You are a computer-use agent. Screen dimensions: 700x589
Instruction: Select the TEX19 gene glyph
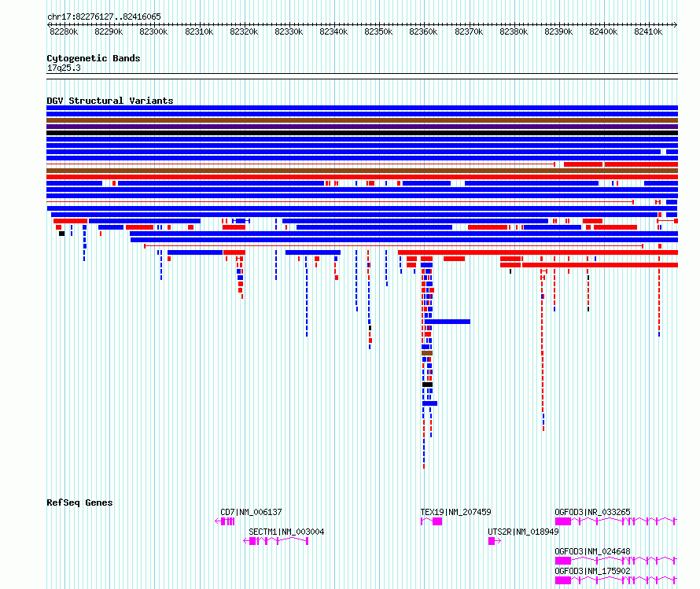click(x=431, y=521)
